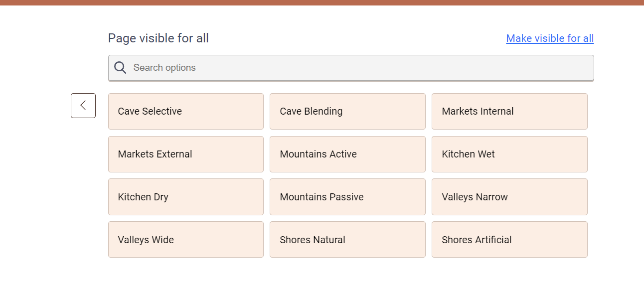This screenshot has width=644, height=302.
Task: Select the Valleys Wide option
Action: coord(186,240)
